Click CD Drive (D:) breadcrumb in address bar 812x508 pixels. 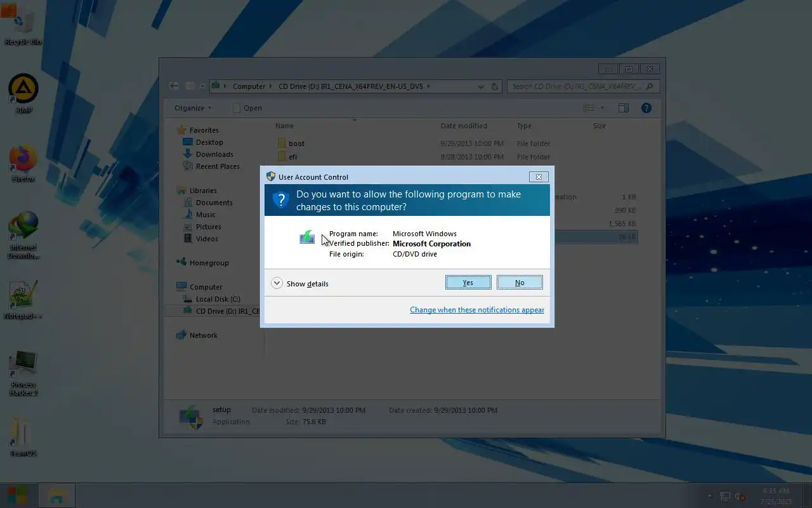[352, 86]
